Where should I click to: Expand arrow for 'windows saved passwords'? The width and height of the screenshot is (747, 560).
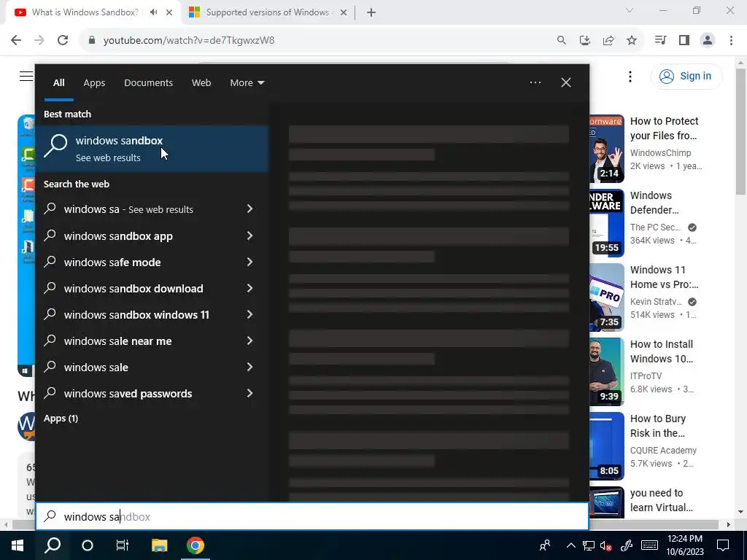pyautogui.click(x=249, y=393)
